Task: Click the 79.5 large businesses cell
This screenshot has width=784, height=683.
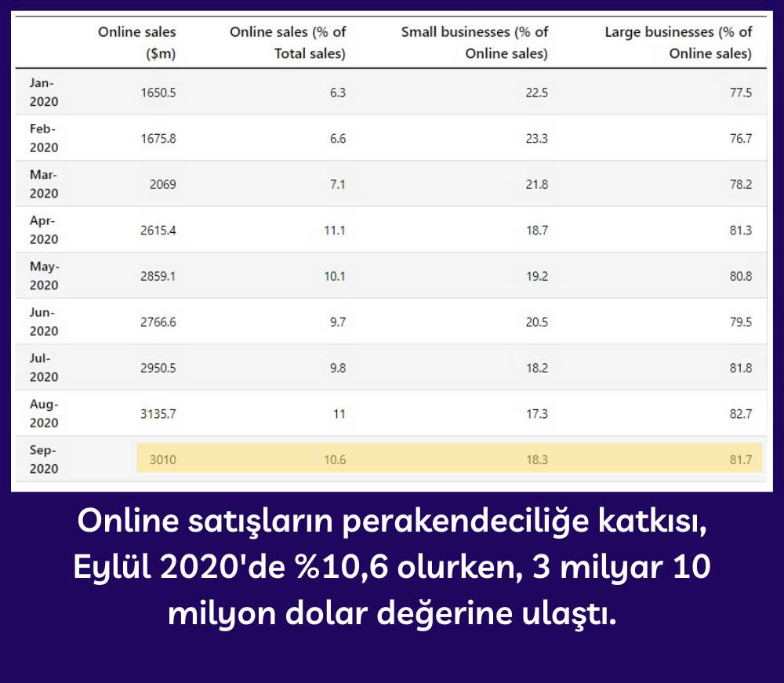Action: [x=741, y=322]
